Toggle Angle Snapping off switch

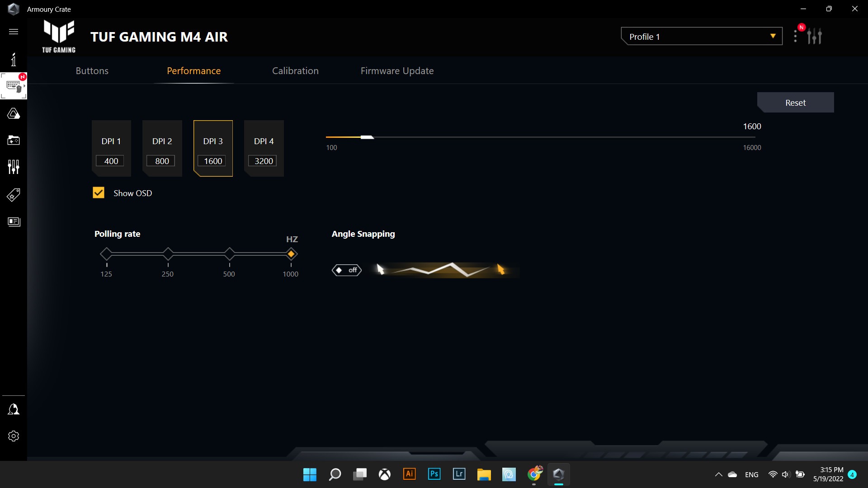[347, 270]
